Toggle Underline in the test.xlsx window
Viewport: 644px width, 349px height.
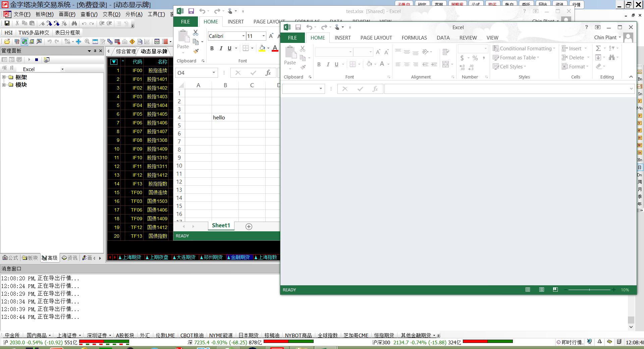(229, 48)
